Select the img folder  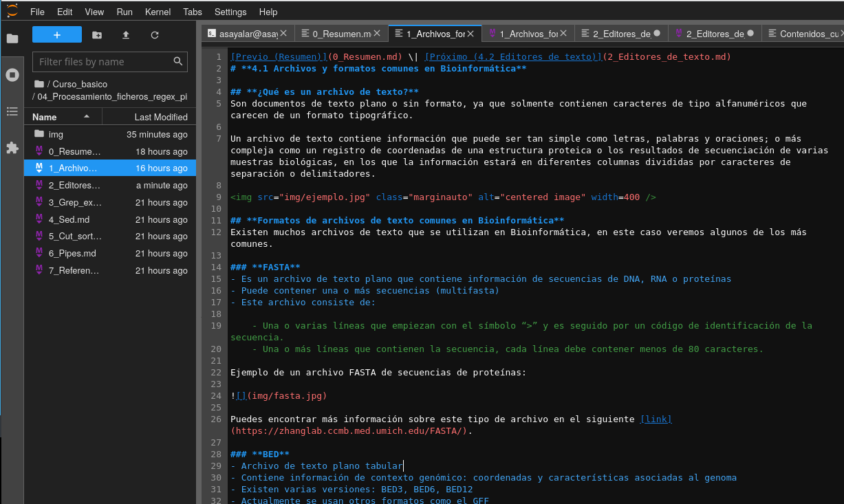110,134
